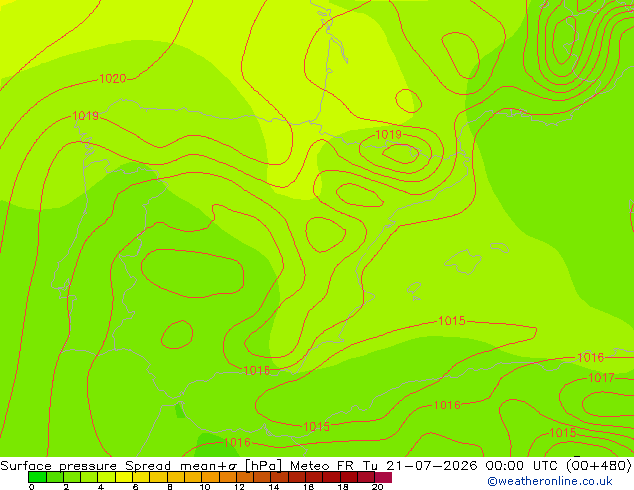Click "Surface pressure" in the caption
Screen dimensions: 634x490
59,466
